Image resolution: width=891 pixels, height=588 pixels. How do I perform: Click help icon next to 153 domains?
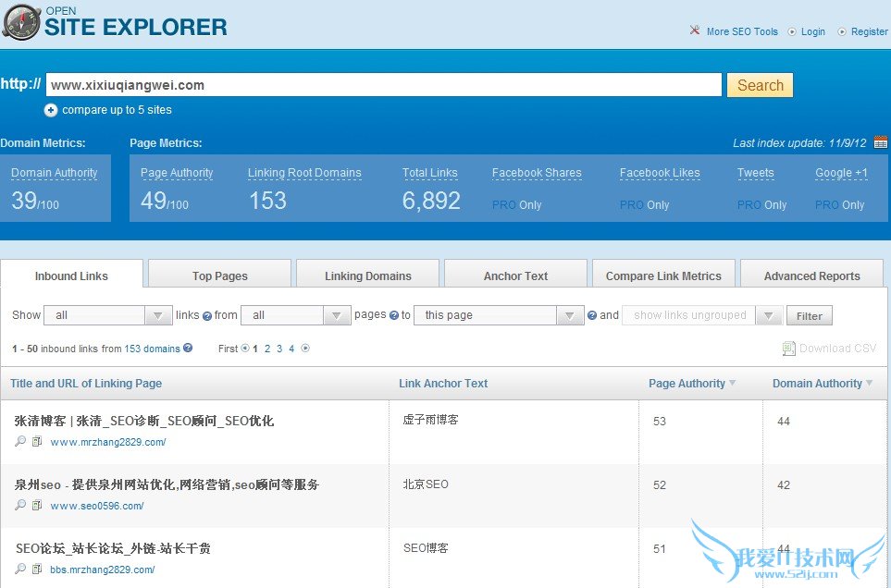(x=188, y=349)
